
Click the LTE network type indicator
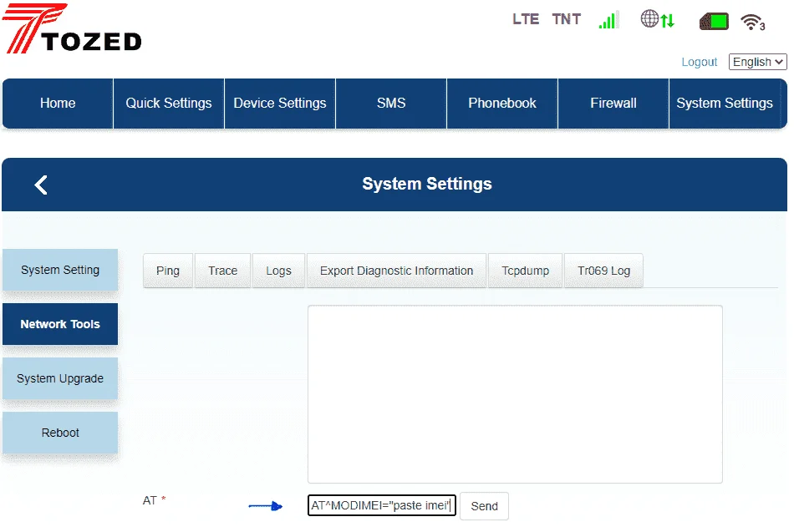[x=526, y=19]
